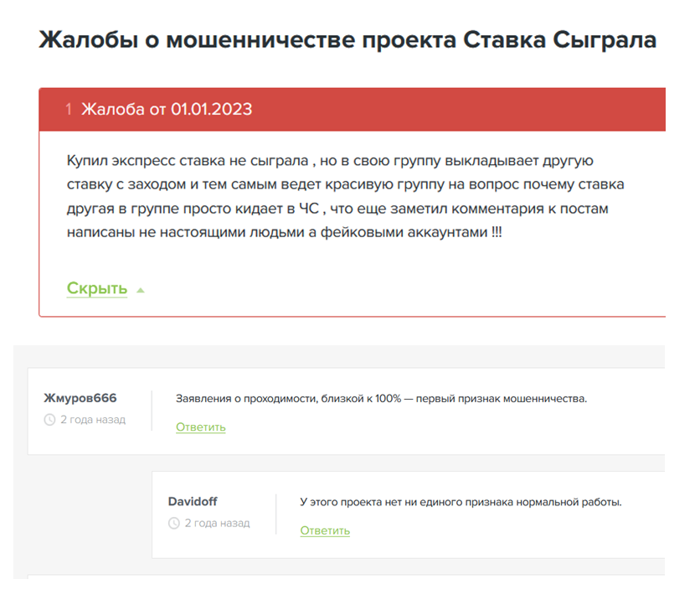Click the clock icon beside Жмуров666's timestamp
This screenshot has width=700, height=605.
tap(48, 420)
